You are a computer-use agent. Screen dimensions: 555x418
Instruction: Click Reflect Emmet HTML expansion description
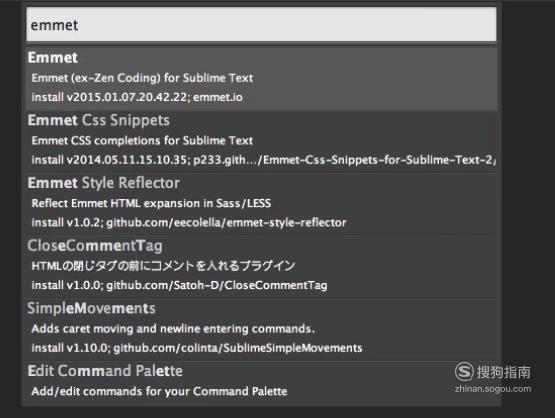click(151, 203)
